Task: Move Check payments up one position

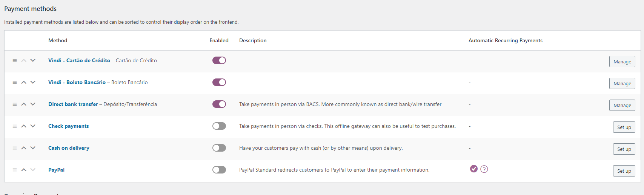Action: point(24,126)
